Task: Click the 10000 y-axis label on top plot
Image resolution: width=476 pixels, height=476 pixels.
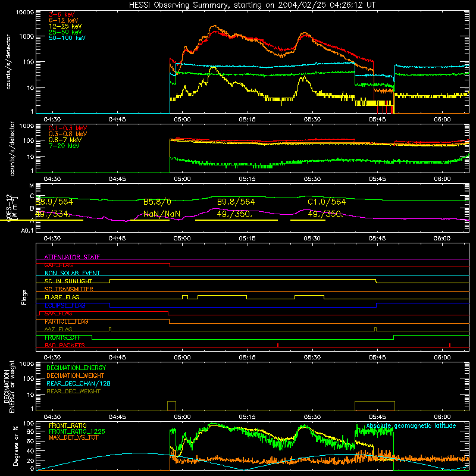Action: pyautogui.click(x=25, y=12)
